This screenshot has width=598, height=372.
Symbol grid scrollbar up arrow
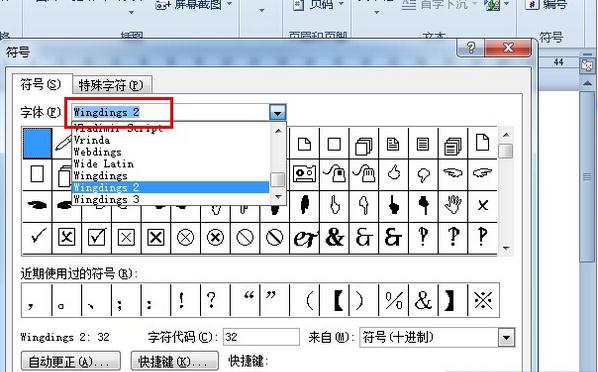[x=506, y=135]
